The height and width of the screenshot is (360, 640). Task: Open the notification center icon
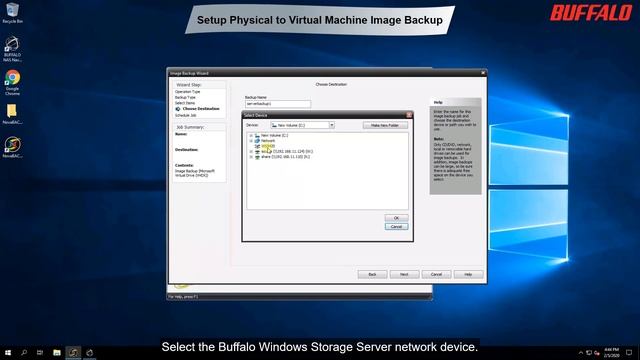pos(629,353)
